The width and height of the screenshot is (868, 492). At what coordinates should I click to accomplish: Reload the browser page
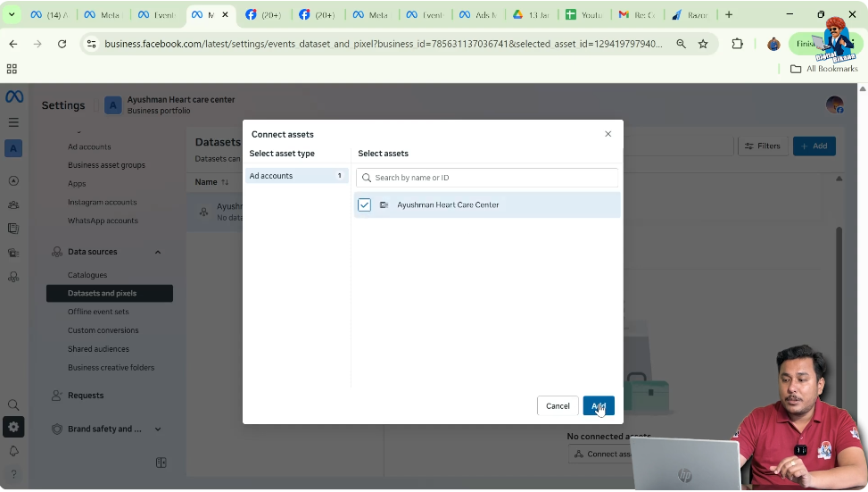62,44
